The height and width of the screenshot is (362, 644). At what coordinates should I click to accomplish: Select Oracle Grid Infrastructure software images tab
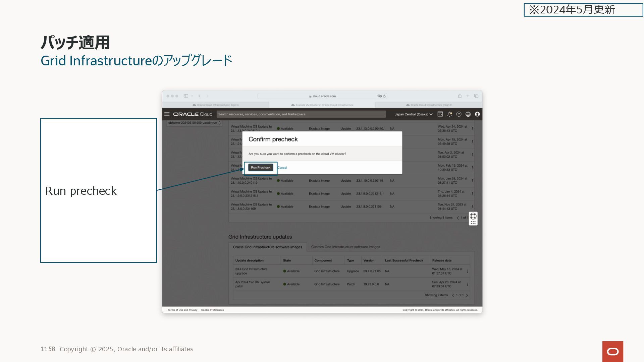(x=267, y=247)
